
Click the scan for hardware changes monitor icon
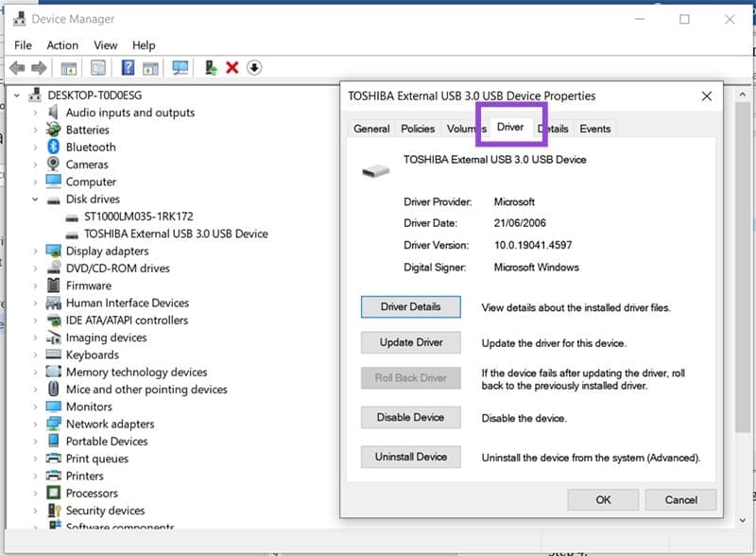(180, 68)
